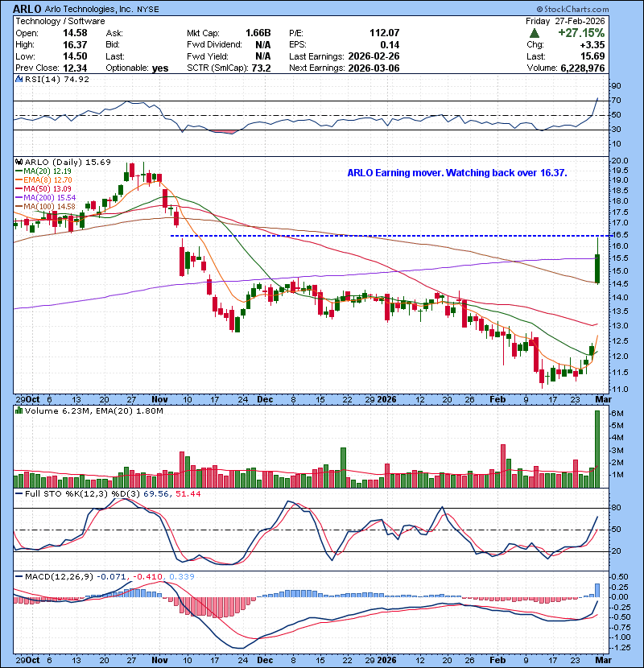644x668 pixels.
Task: Click the Volume 6.23M, EMA(20) label
Action: coord(93,411)
